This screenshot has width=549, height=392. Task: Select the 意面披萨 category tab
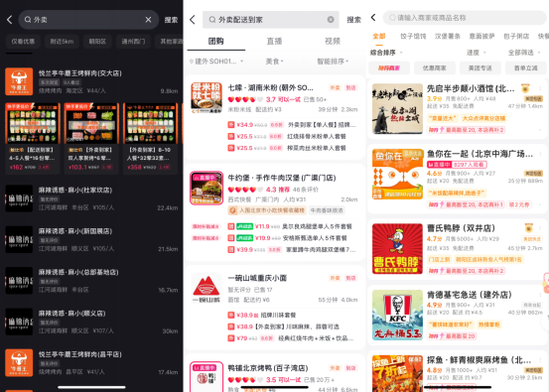pos(481,36)
